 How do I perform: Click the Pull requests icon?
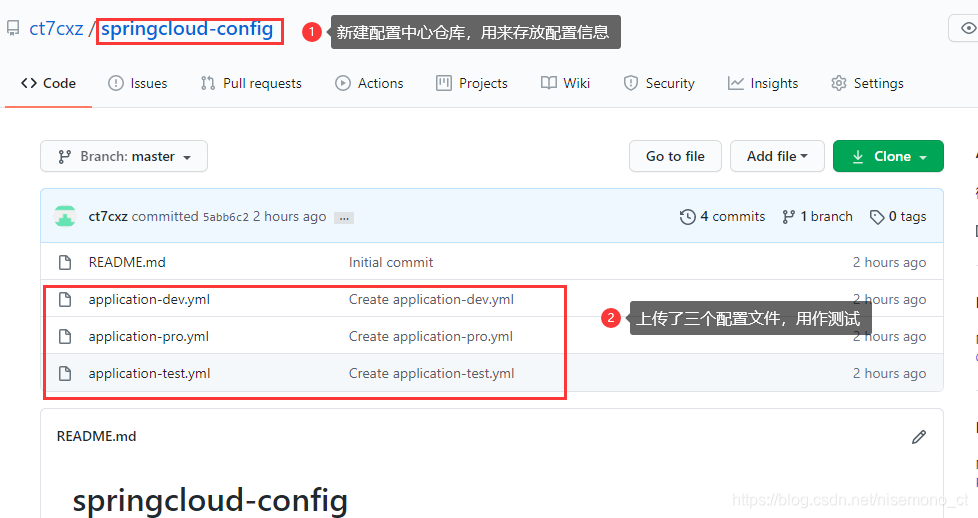tap(208, 83)
